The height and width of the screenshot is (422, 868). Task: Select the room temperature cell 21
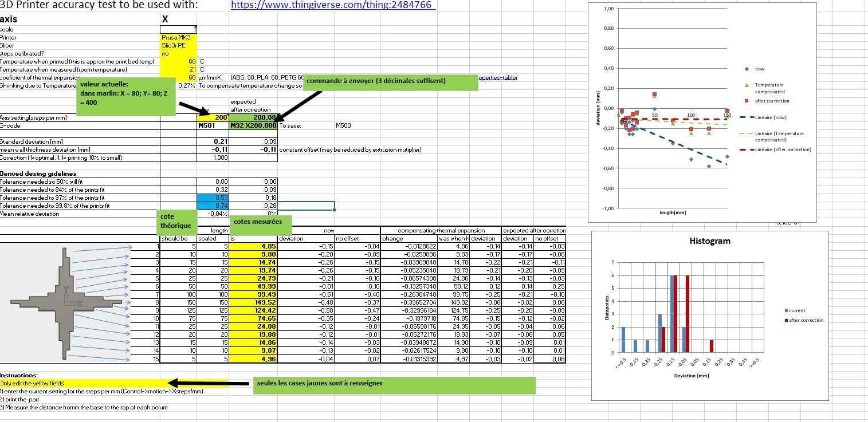(178, 69)
